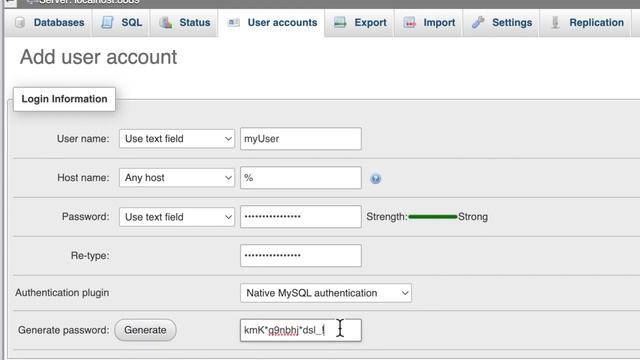Go to the Export tab
The image size is (640, 360).
[360, 23]
